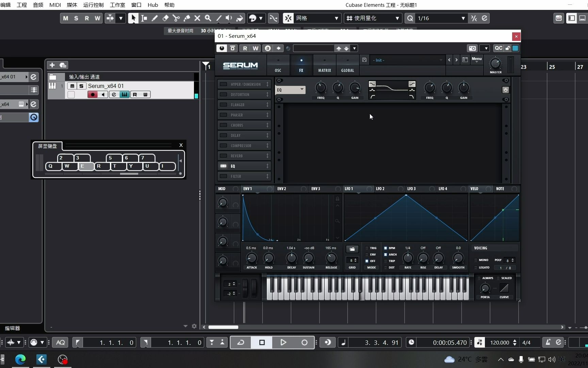Select the Mute X tool

pyautogui.click(x=197, y=18)
